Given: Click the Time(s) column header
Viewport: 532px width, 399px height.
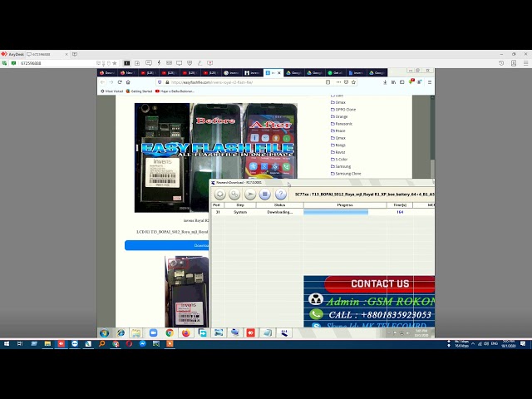Looking at the screenshot, I should click(400, 205).
